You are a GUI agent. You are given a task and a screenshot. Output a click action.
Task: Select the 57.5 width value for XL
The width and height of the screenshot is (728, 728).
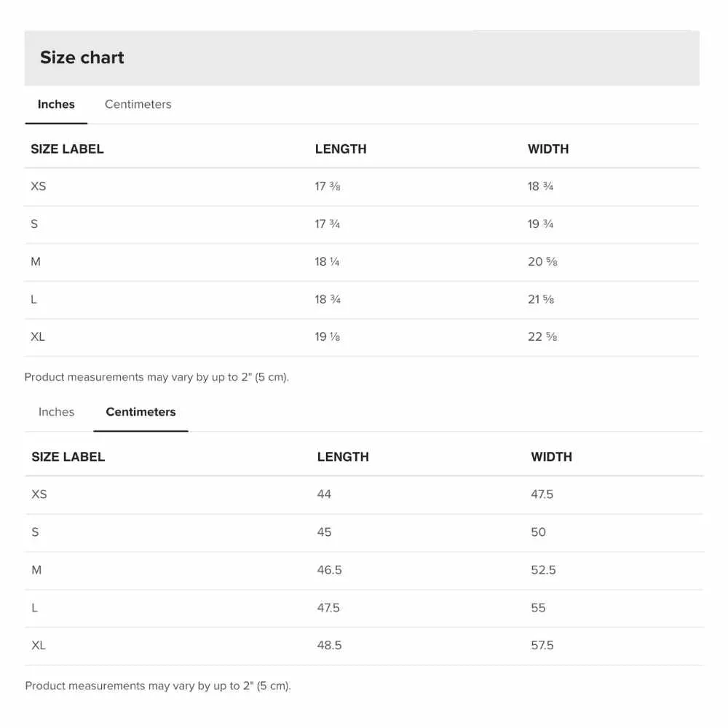[x=542, y=645]
